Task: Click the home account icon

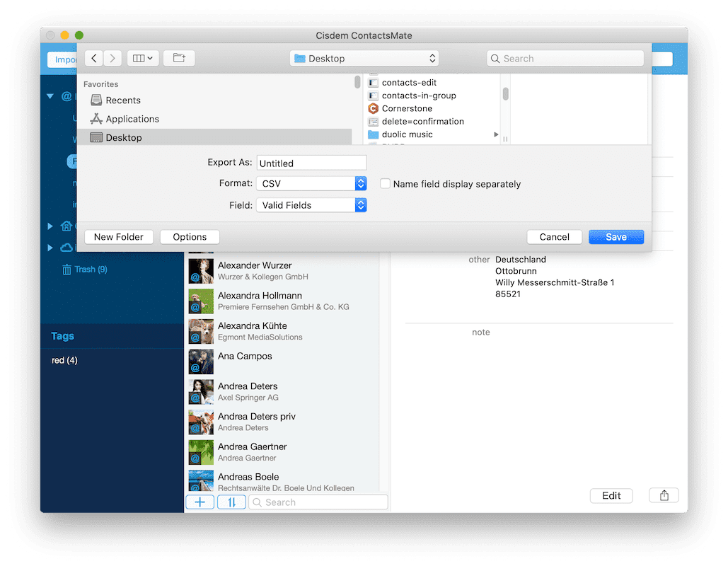Action: (x=67, y=226)
